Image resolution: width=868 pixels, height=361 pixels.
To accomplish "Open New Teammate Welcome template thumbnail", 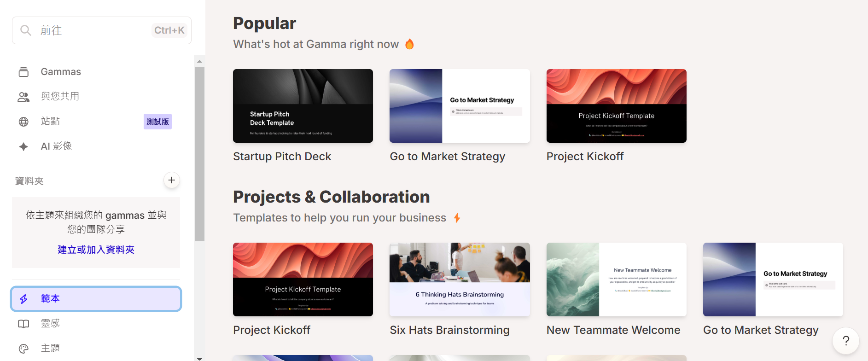I will [616, 279].
